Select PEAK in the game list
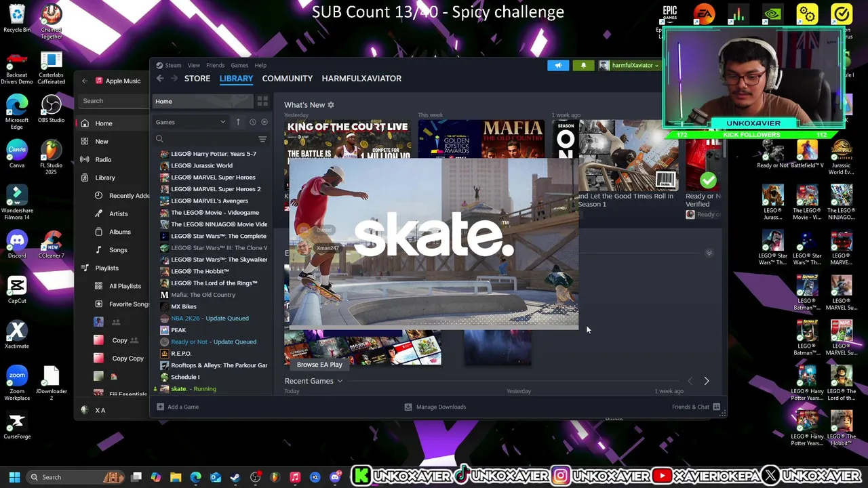The height and width of the screenshot is (488, 868). (178, 330)
